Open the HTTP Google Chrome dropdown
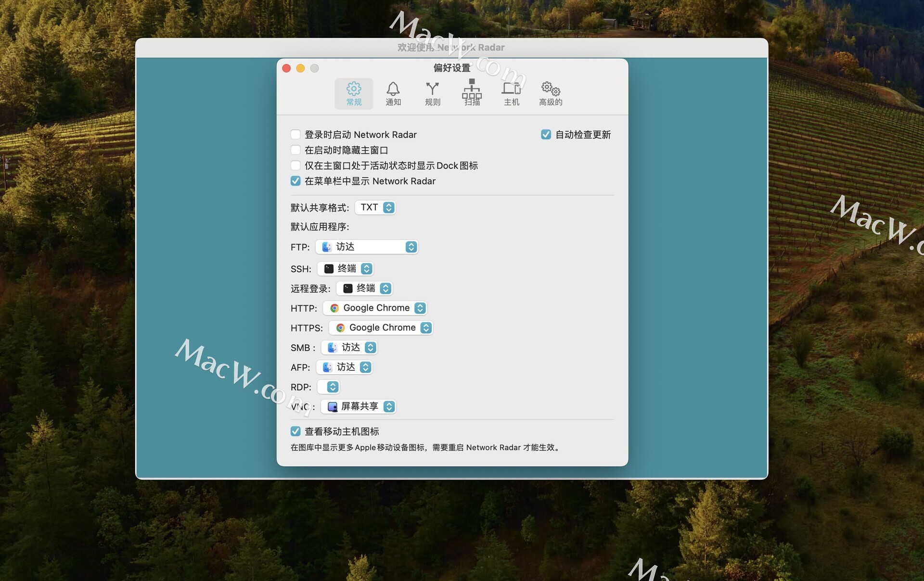This screenshot has width=924, height=581. click(375, 308)
